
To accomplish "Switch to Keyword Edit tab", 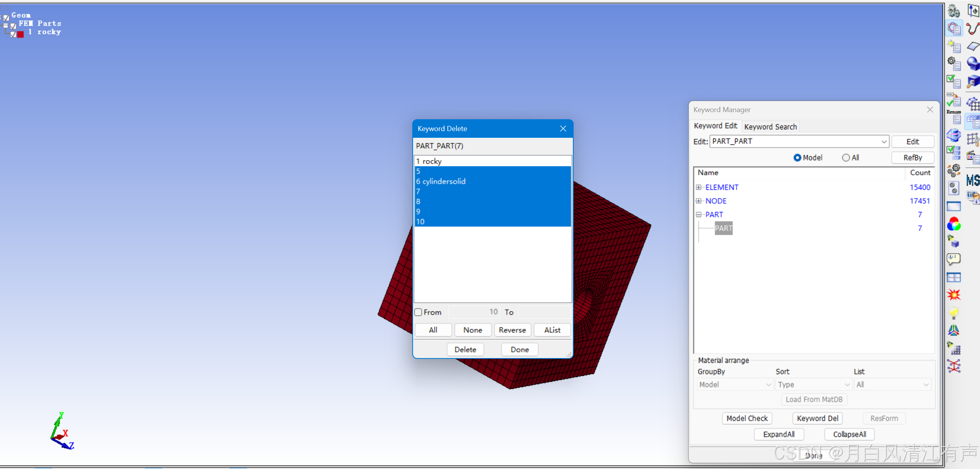I will pyautogui.click(x=715, y=126).
